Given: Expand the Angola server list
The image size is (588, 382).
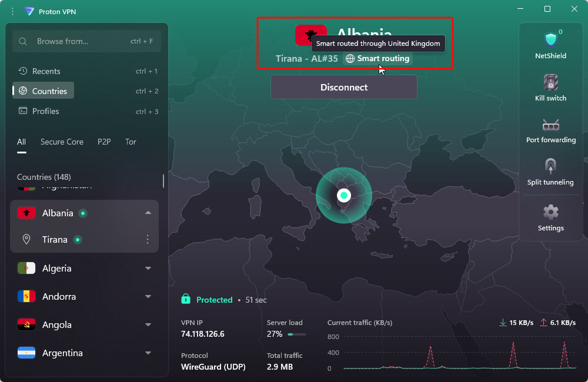Looking at the screenshot, I should (148, 324).
